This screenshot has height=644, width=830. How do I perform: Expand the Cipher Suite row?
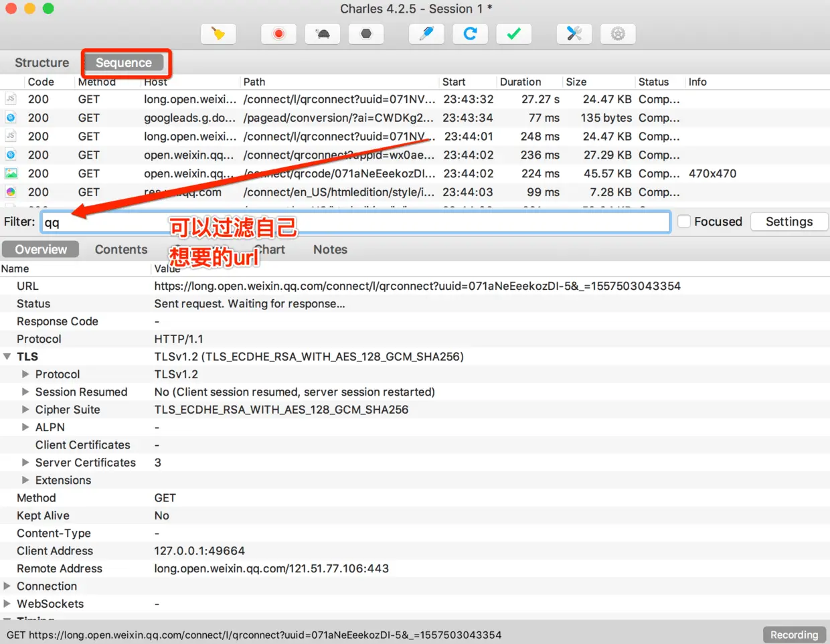[25, 409]
